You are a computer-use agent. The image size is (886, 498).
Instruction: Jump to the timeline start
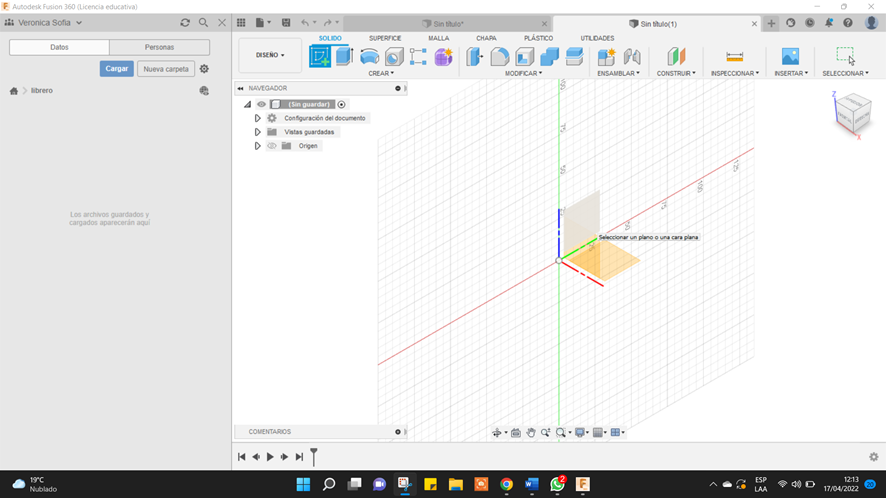click(241, 457)
